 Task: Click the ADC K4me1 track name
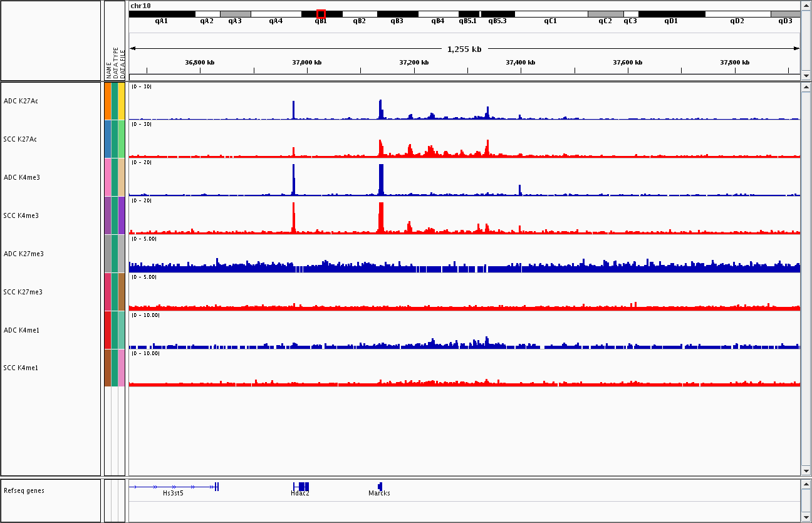tap(21, 330)
